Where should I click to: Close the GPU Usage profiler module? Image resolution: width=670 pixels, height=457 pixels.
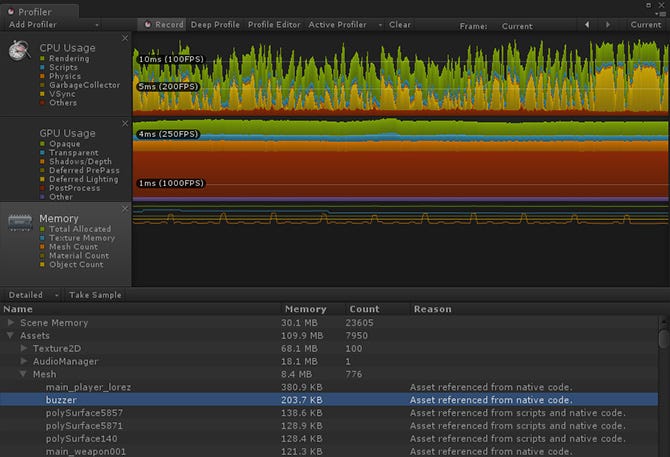pyautogui.click(x=125, y=123)
